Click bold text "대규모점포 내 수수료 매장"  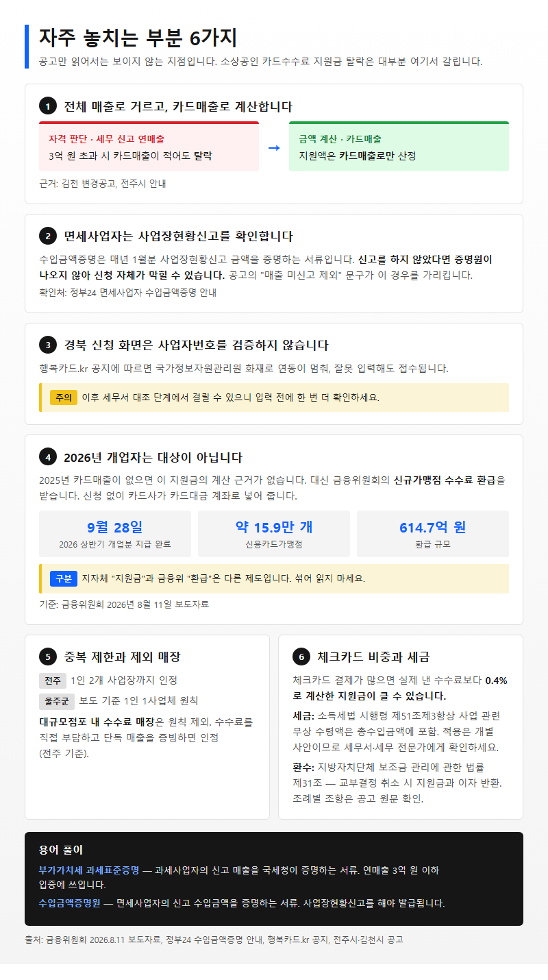[x=97, y=722]
